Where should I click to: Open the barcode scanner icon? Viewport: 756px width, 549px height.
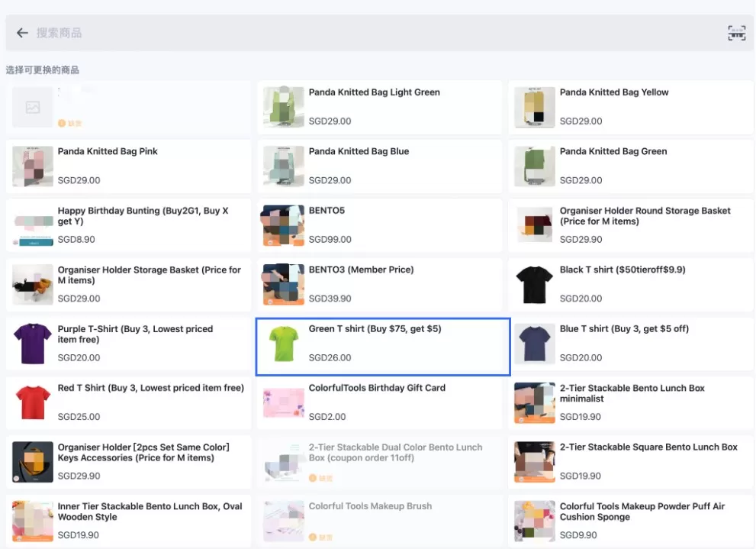[x=736, y=33]
